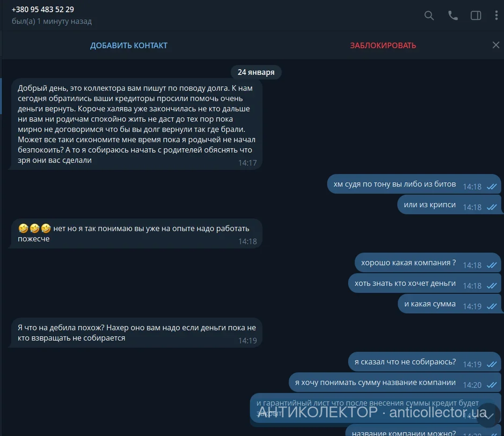
Task: Dismiss the add contact and block bar
Action: click(496, 45)
